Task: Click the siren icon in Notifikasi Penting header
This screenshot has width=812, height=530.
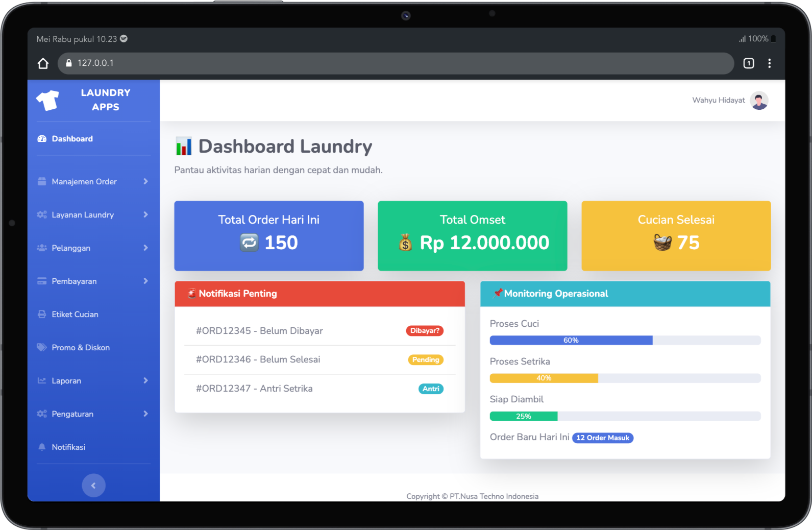Action: click(192, 294)
